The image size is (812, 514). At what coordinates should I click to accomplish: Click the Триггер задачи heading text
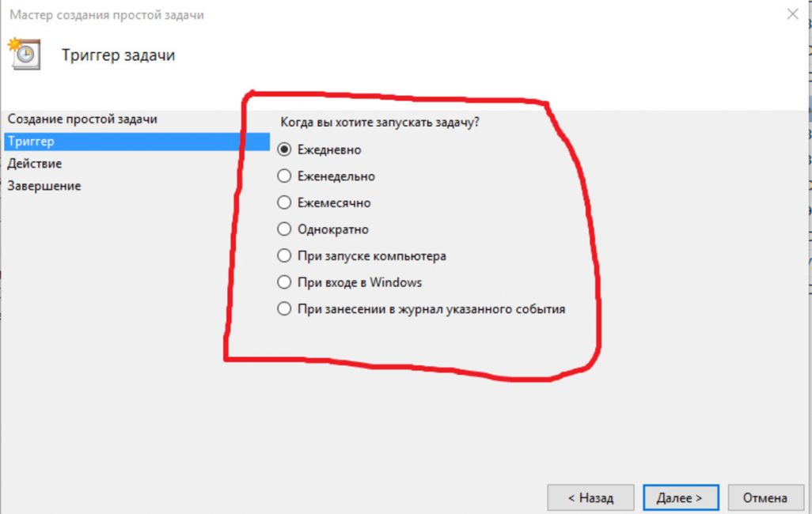tap(119, 55)
